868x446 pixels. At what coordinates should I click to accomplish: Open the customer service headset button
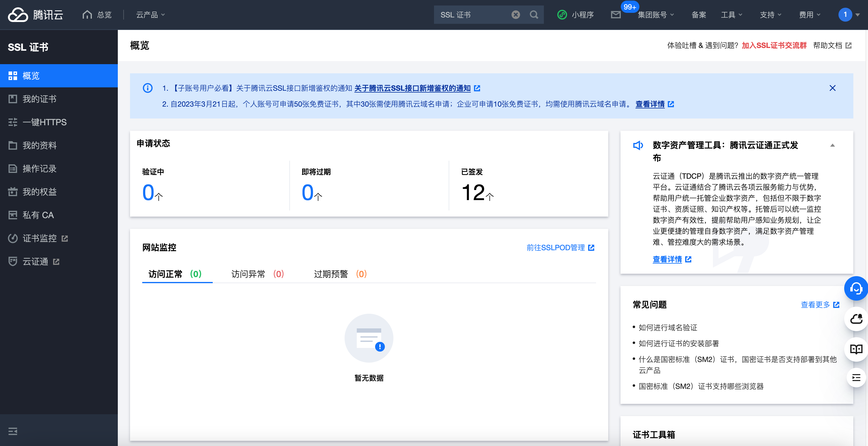click(856, 288)
